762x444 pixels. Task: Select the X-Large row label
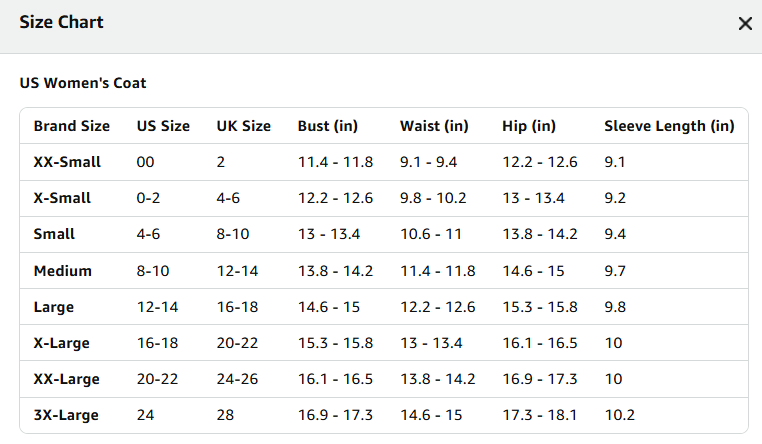(61, 343)
